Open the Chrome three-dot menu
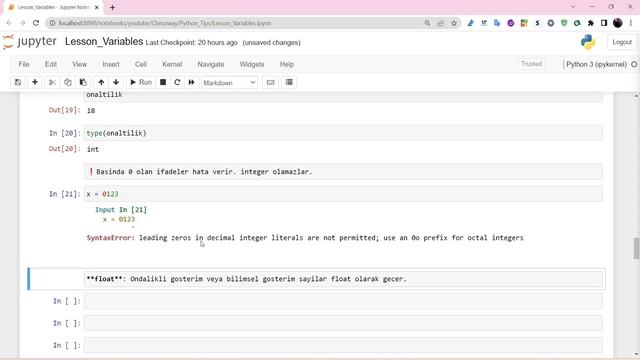Viewport: 640px width, 360px height. pos(631,23)
